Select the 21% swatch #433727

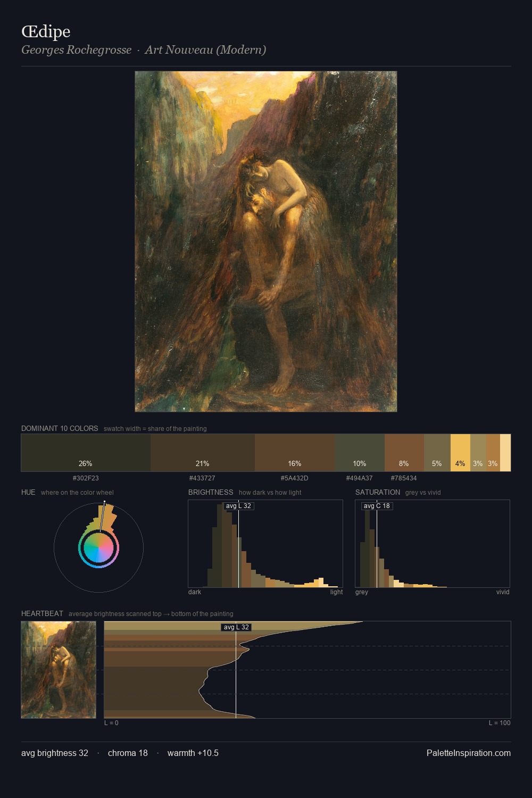pyautogui.click(x=203, y=453)
